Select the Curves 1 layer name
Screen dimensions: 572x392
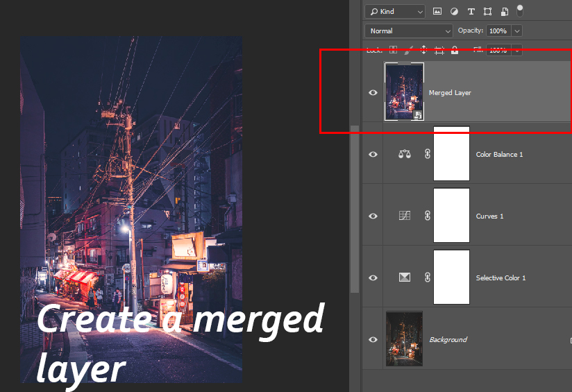point(489,216)
